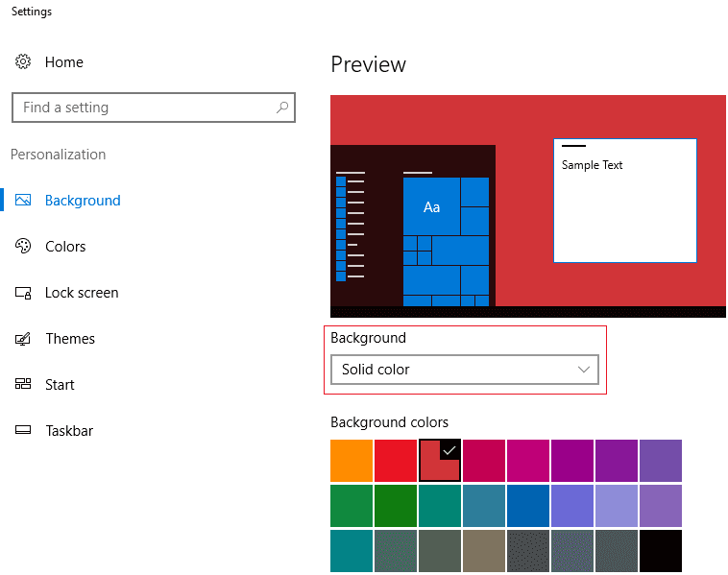Select the Background section label
The height and width of the screenshot is (575, 728).
(83, 201)
